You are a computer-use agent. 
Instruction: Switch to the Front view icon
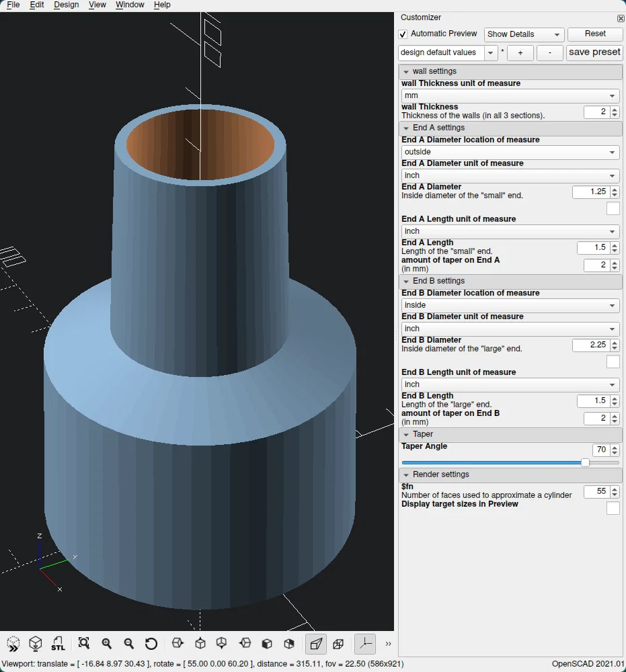pos(267,644)
